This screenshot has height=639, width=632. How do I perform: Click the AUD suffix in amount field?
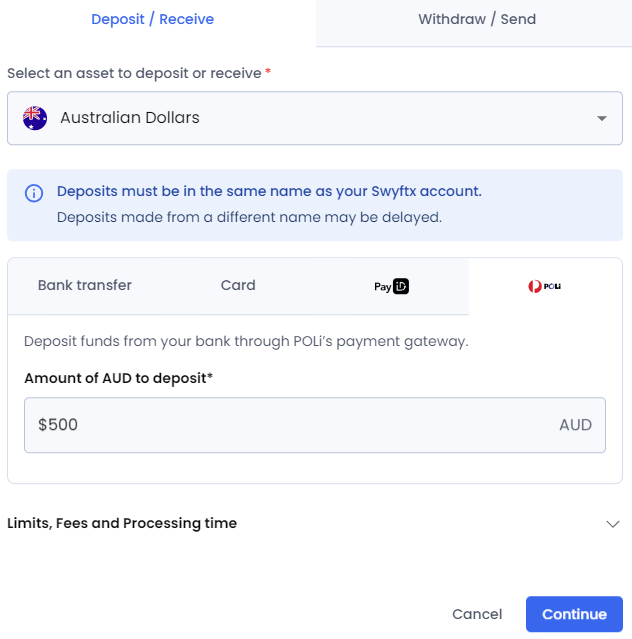click(575, 425)
